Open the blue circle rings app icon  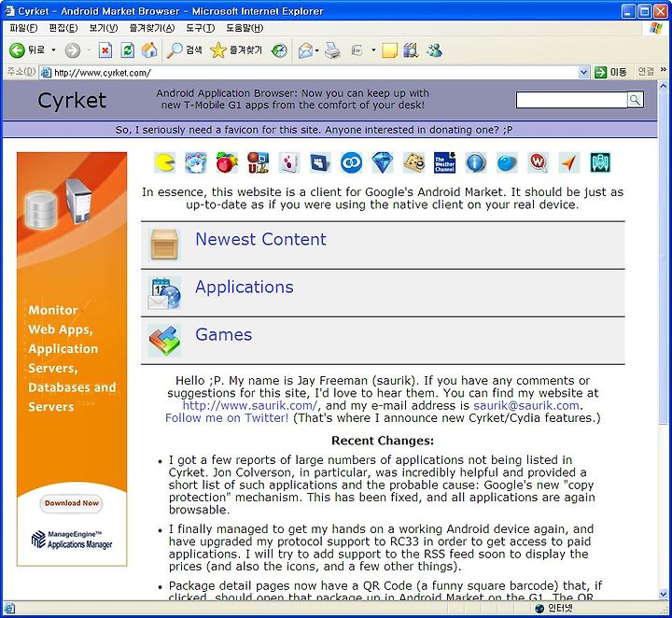click(352, 162)
